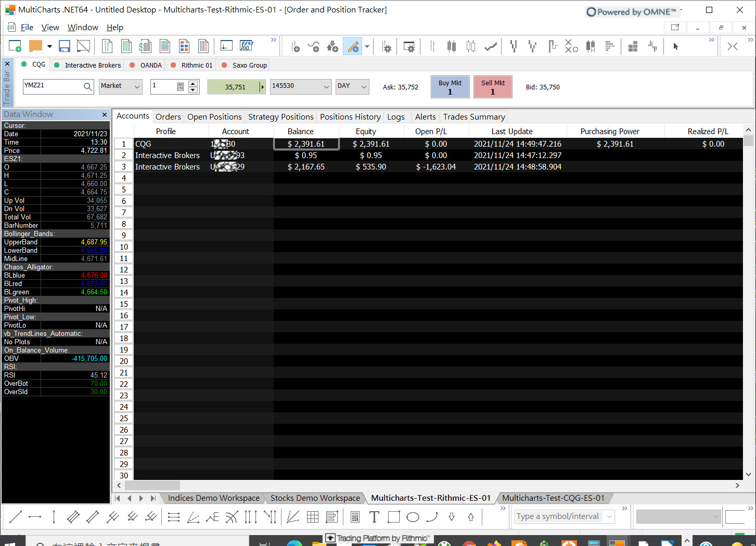Open the symbol/interval combo box dropdown
Image resolution: width=756 pixels, height=546 pixels.
[x=609, y=516]
